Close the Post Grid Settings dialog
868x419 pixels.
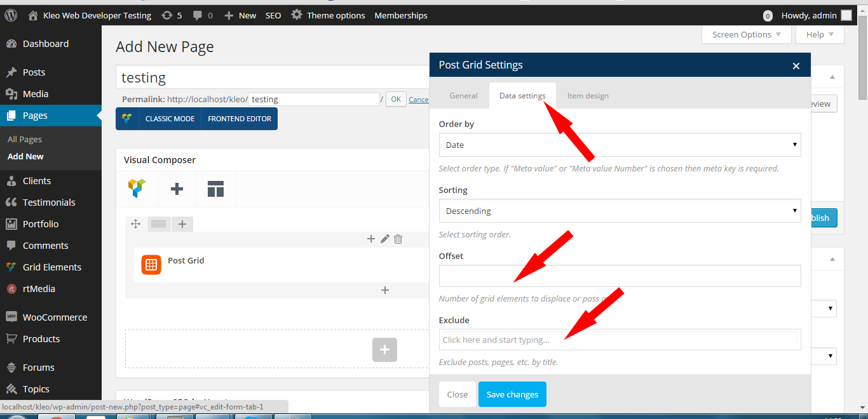point(796,65)
